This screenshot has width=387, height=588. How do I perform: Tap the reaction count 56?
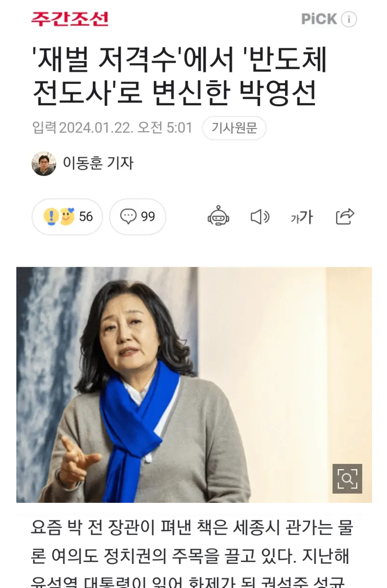(x=86, y=217)
